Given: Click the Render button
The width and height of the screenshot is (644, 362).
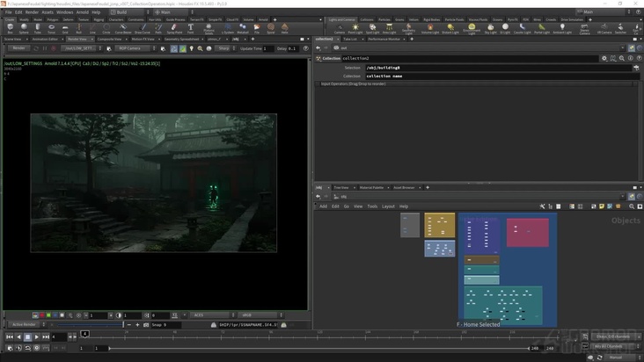Looking at the screenshot, I should [18, 48].
